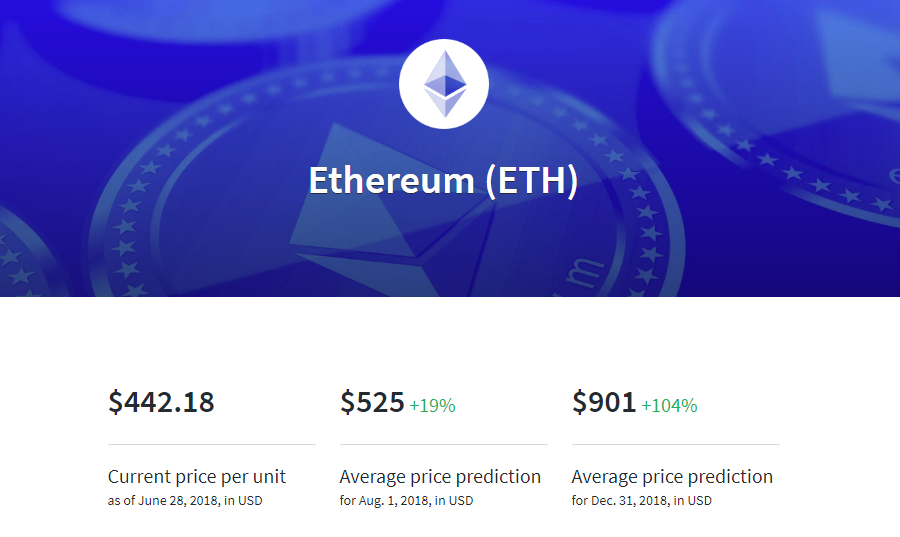The image size is (900, 537).
Task: Click the "for Dec. 31, 2018, in USD" text
Action: [x=642, y=500]
